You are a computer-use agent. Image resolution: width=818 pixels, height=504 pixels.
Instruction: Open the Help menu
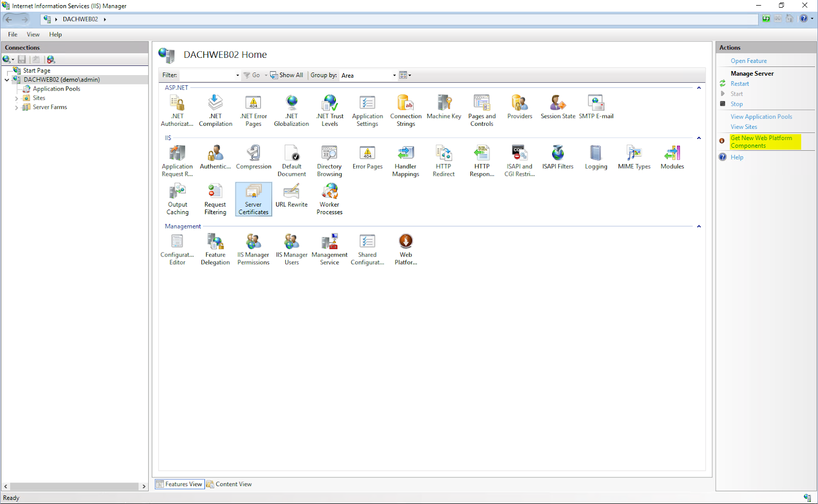55,34
